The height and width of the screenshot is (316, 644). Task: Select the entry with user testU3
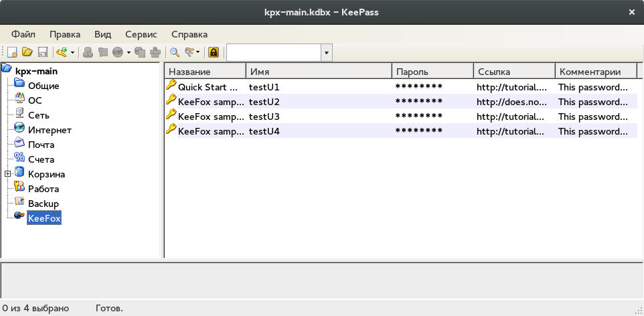401,116
